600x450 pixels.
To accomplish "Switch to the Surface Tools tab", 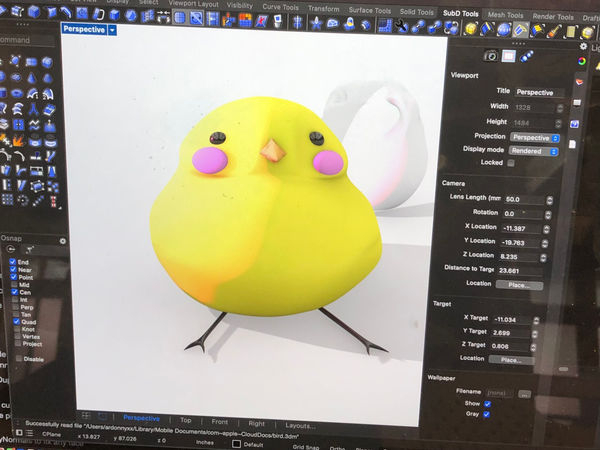I will [x=370, y=10].
